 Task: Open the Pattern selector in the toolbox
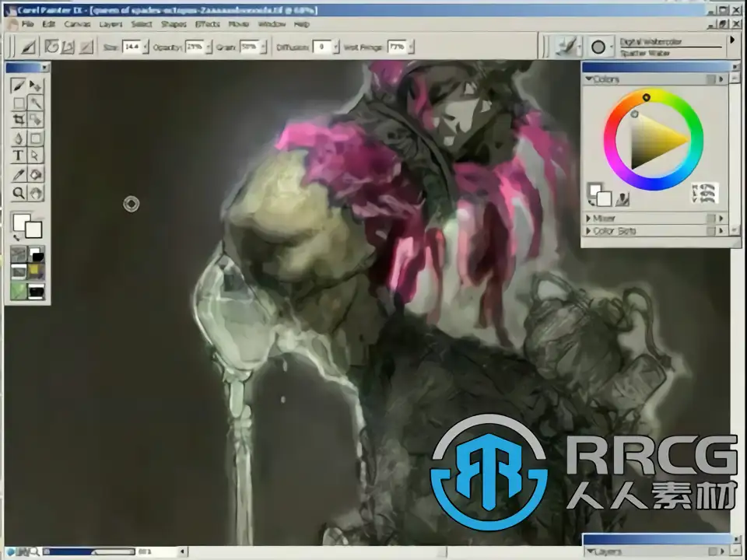(x=19, y=272)
